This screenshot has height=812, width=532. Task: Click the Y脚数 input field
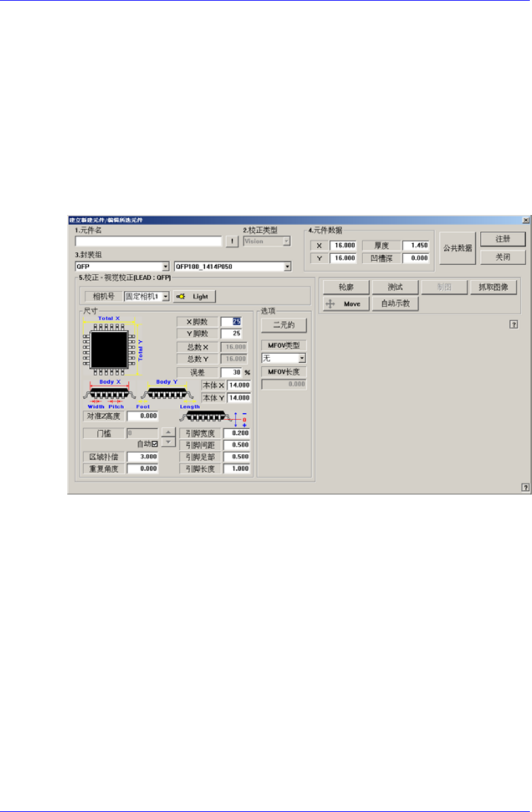232,334
